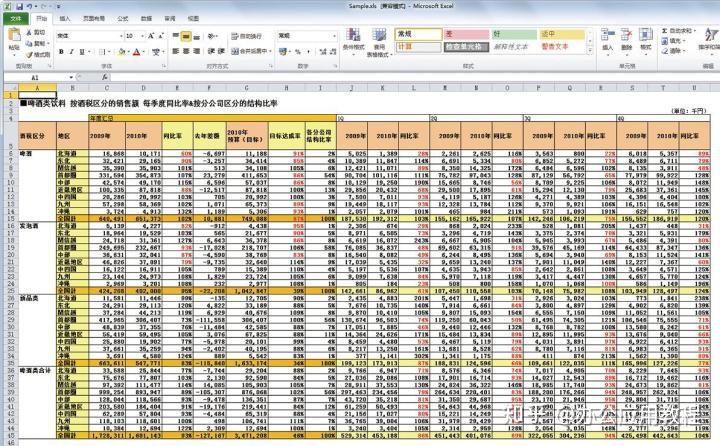Open the Name Box A1 dropdown arrow

pos(71,77)
